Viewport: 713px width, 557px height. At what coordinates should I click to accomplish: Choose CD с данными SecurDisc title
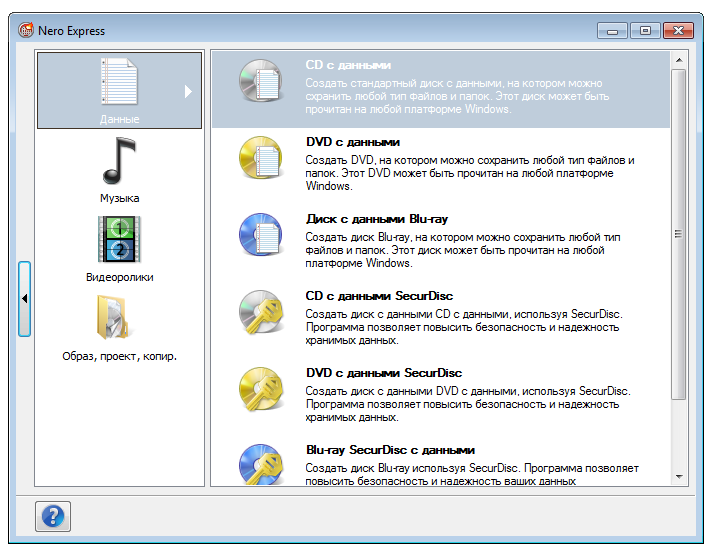point(379,296)
